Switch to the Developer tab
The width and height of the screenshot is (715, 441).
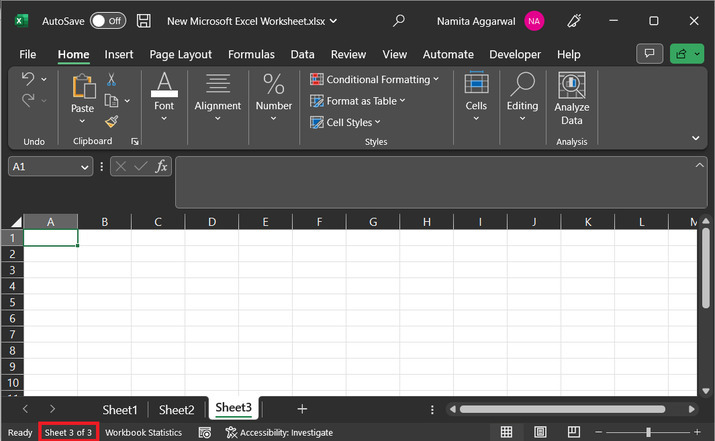tap(515, 54)
